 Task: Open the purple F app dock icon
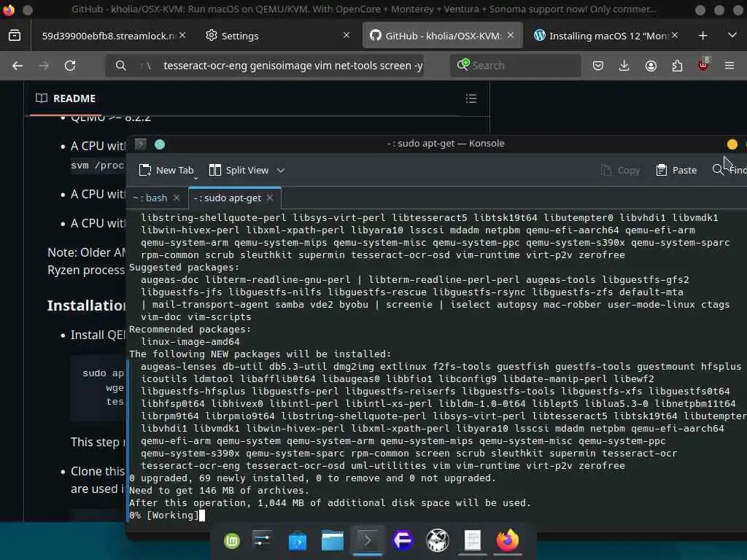403,540
